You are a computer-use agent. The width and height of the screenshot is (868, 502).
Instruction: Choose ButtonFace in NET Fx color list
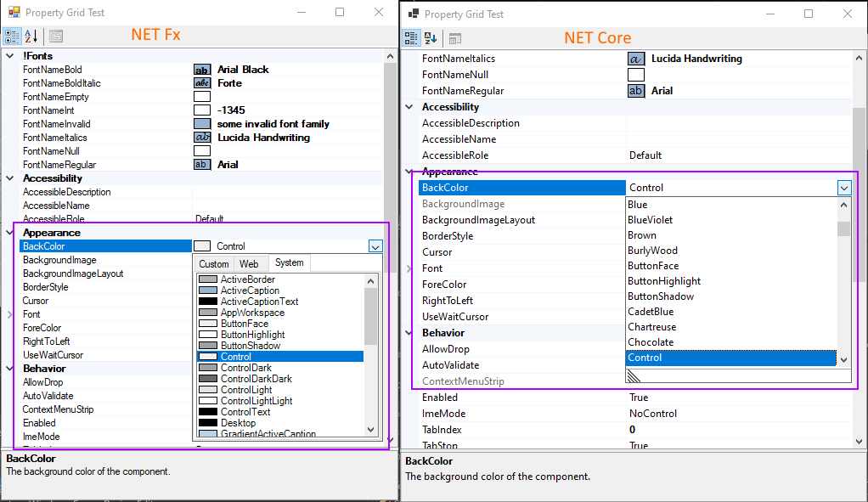click(x=280, y=324)
